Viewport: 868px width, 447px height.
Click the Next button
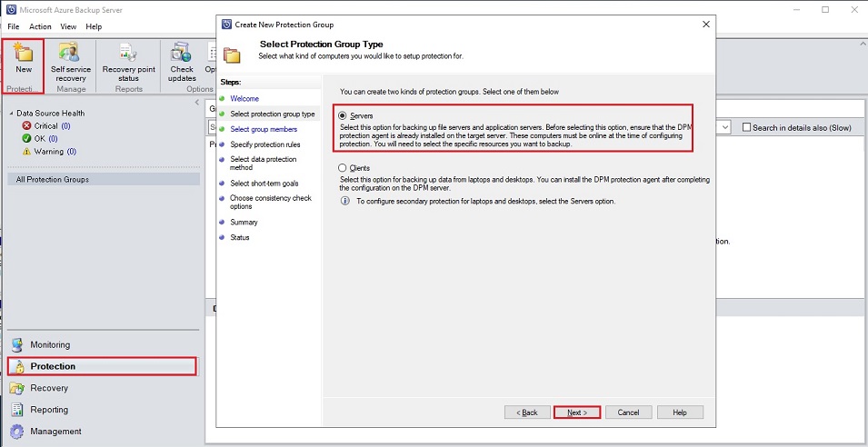(577, 412)
